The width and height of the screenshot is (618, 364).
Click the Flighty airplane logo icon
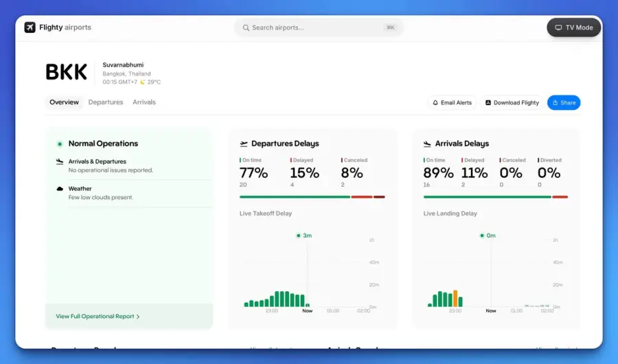pyautogui.click(x=30, y=27)
